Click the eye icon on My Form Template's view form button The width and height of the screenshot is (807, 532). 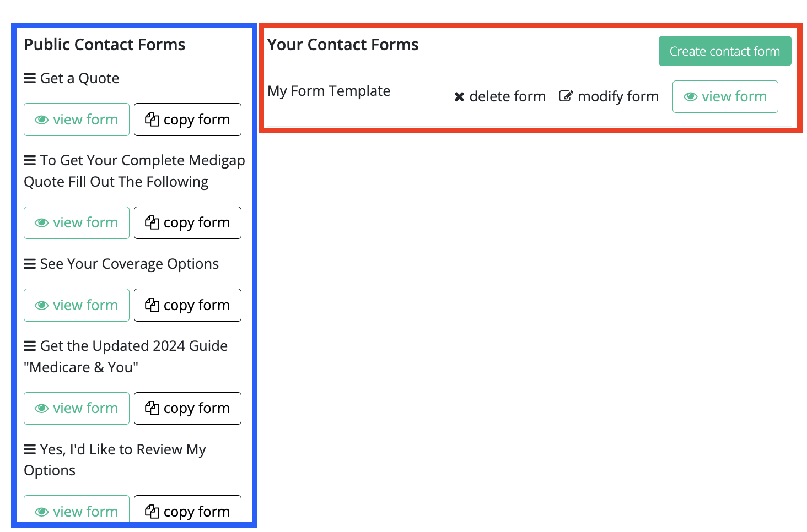(691, 96)
